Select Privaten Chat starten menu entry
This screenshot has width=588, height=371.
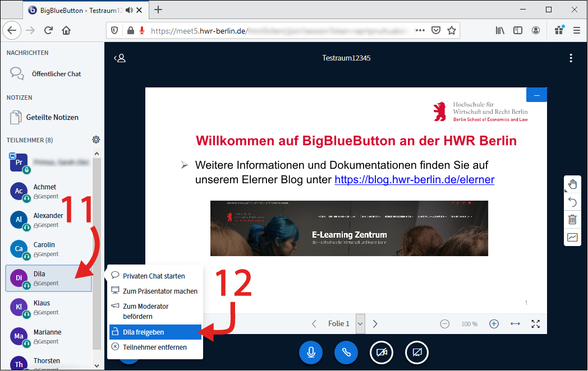pos(155,276)
